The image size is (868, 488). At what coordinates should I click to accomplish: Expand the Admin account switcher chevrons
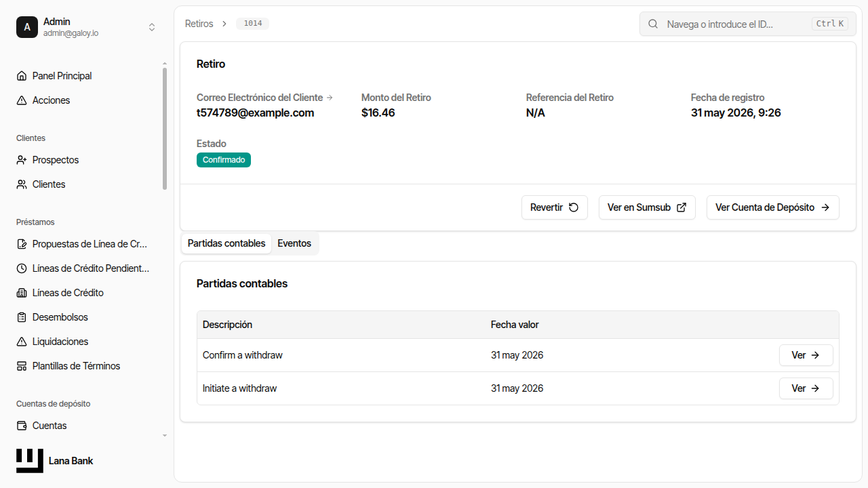152,27
